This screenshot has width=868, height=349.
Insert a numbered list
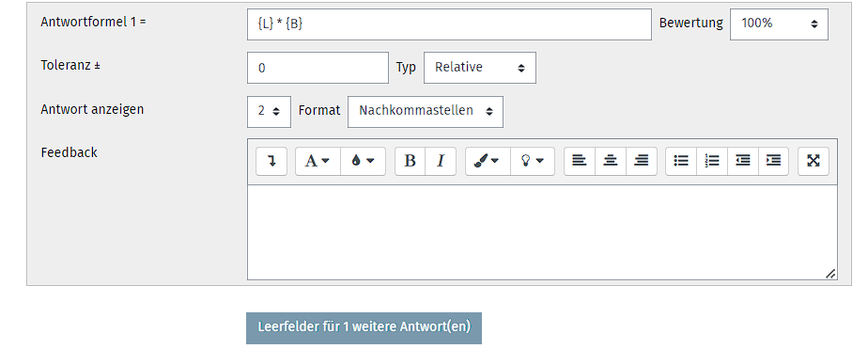[x=712, y=161]
